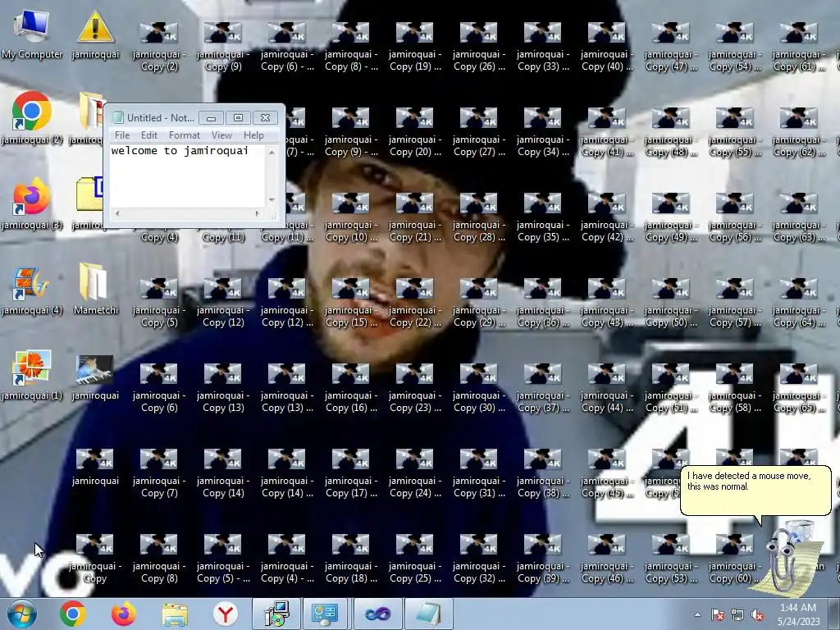Close the Untitled - Notepad window
Image resolution: width=840 pixels, height=630 pixels.
click(265, 118)
